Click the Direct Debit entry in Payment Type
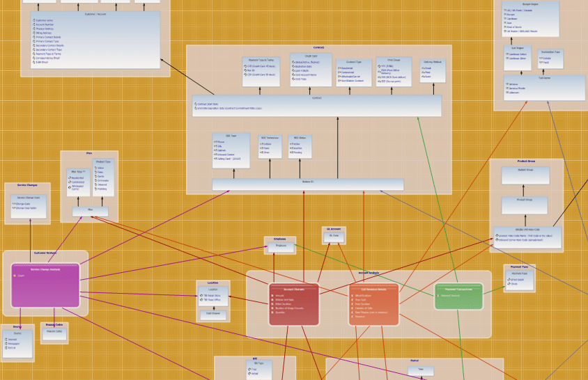The width and height of the screenshot is (588, 380). (518, 280)
